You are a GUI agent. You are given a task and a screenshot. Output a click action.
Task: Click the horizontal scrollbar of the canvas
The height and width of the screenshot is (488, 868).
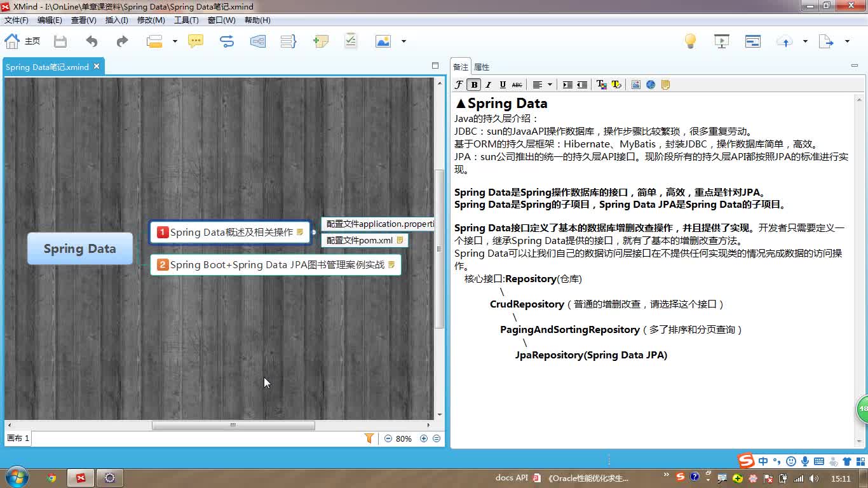tap(233, 425)
